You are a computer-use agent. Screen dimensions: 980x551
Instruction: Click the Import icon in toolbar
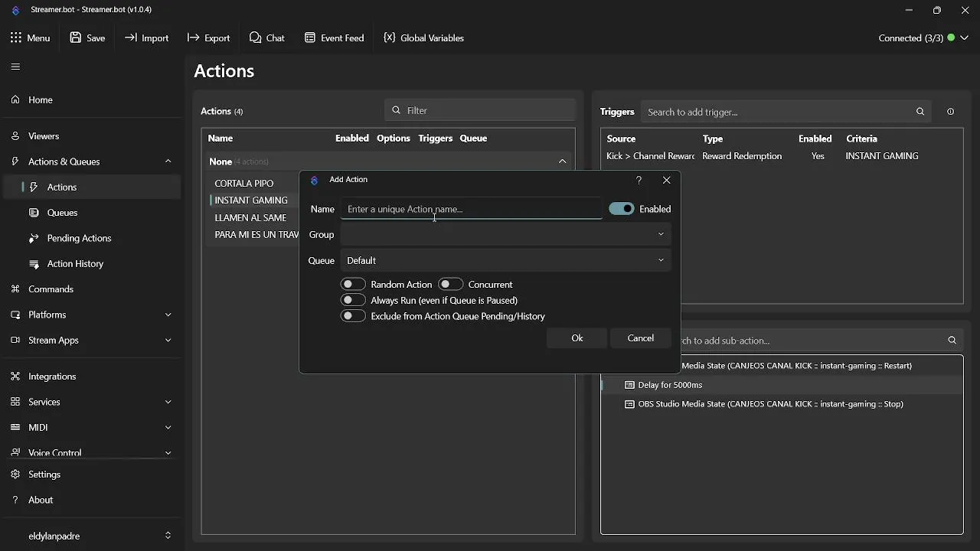click(131, 37)
